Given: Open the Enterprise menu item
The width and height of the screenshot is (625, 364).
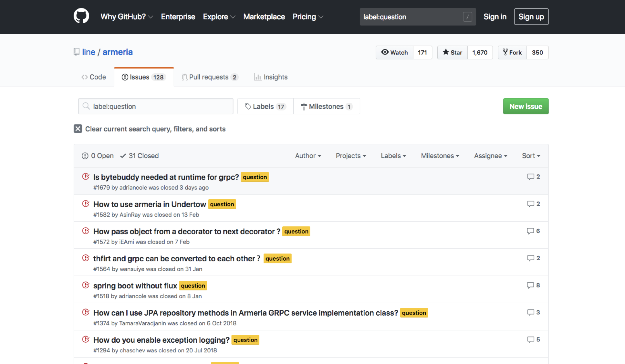Looking at the screenshot, I should [178, 17].
